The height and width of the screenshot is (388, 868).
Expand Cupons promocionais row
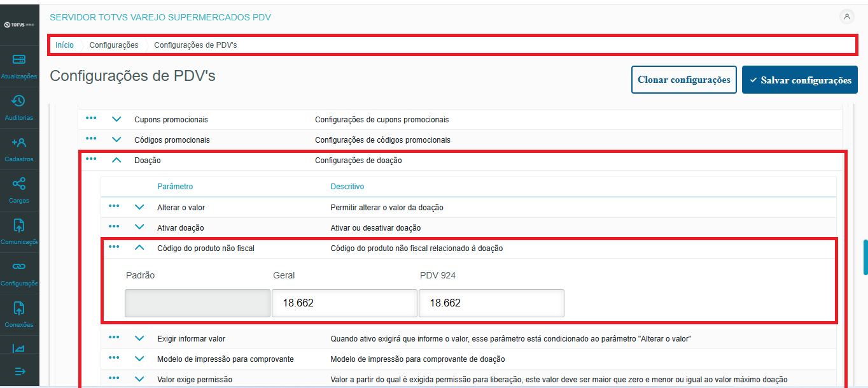(x=116, y=119)
